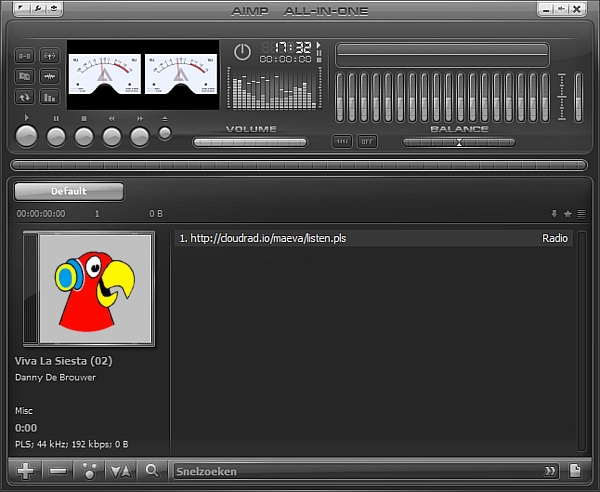Click the plus Add files button
600x492 pixels.
25,471
